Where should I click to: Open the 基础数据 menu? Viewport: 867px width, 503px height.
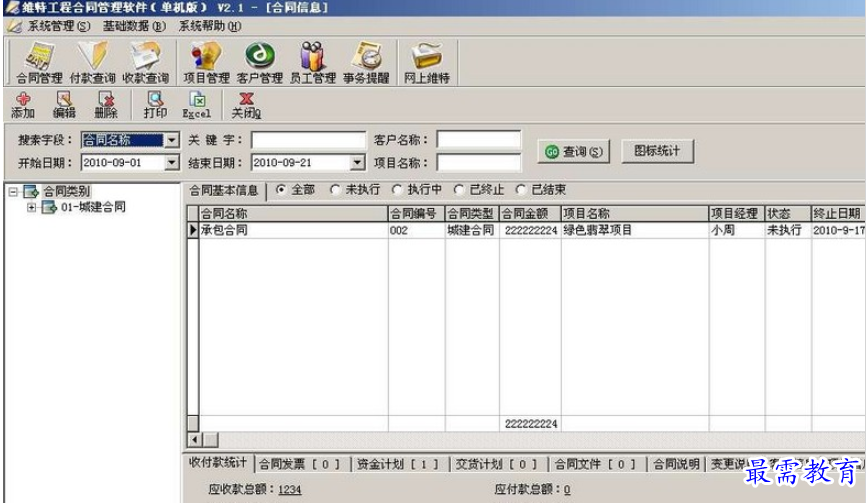134,26
